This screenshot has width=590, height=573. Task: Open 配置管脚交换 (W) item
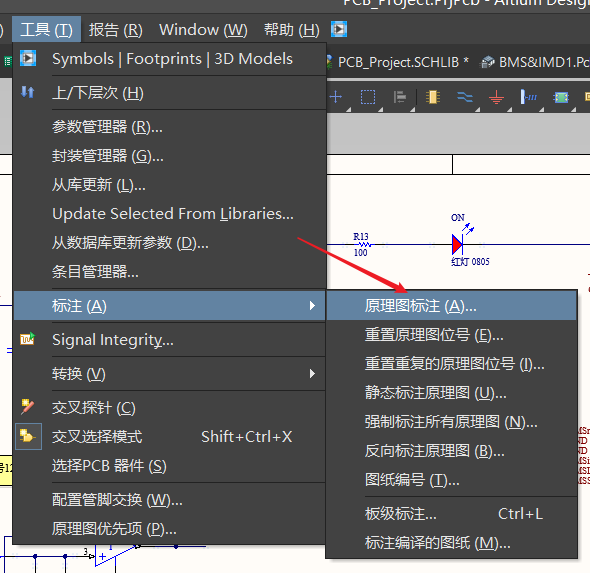(170, 500)
